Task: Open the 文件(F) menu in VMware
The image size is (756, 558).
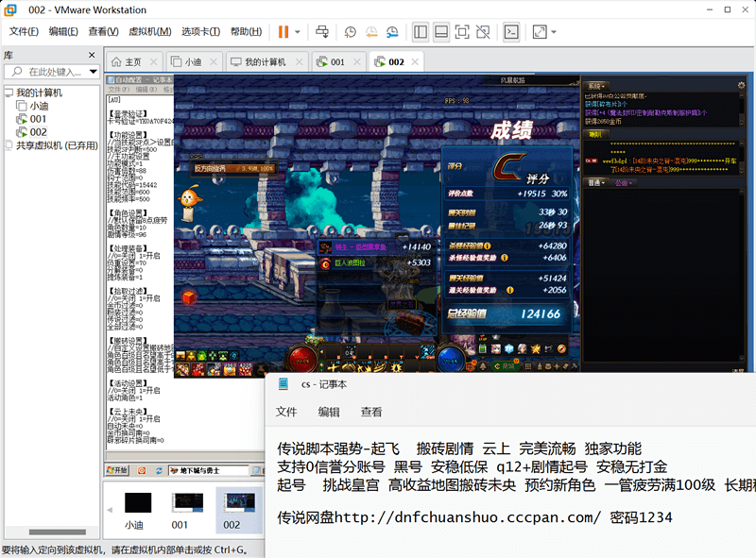Action: [x=24, y=31]
